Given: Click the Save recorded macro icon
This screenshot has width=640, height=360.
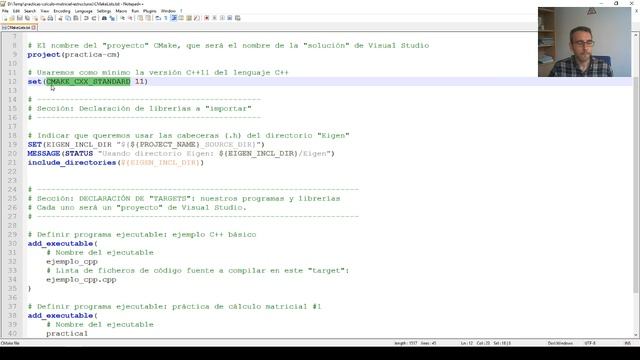Looking at the screenshot, I should tap(238, 18).
